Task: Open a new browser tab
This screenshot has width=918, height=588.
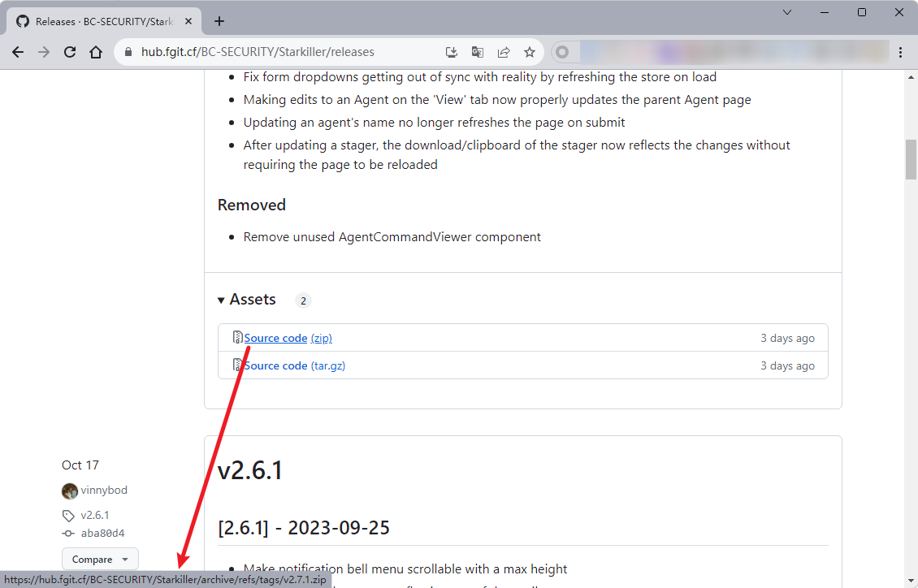Action: [219, 22]
